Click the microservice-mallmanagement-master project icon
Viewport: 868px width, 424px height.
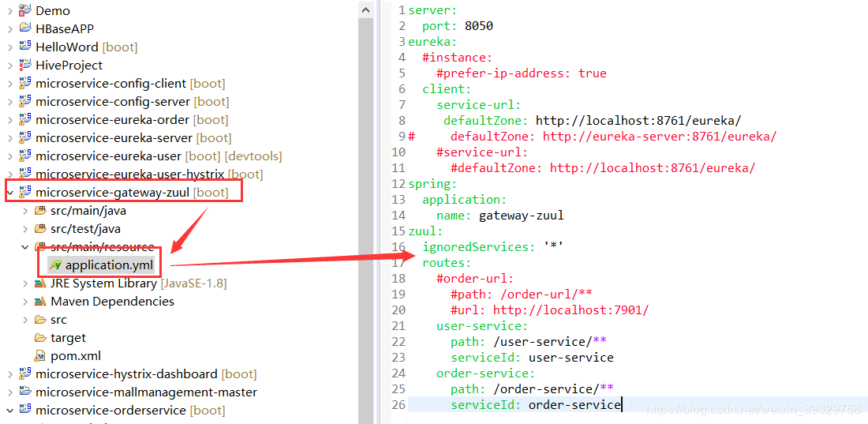(25, 392)
